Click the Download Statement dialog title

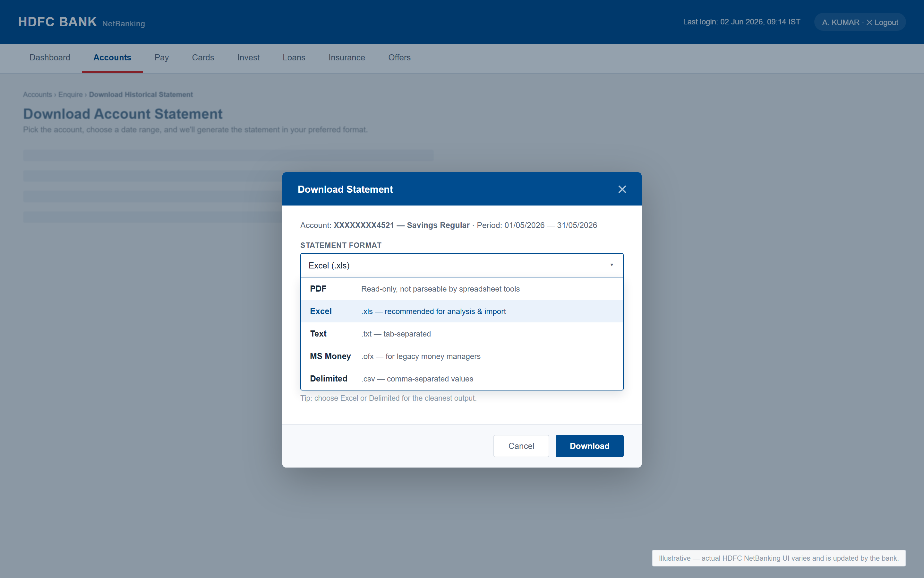tap(345, 189)
